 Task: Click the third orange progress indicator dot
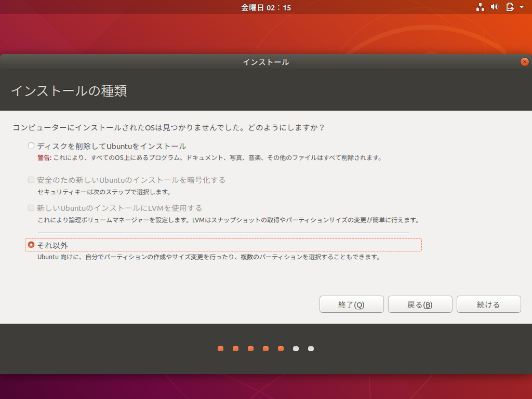251,349
